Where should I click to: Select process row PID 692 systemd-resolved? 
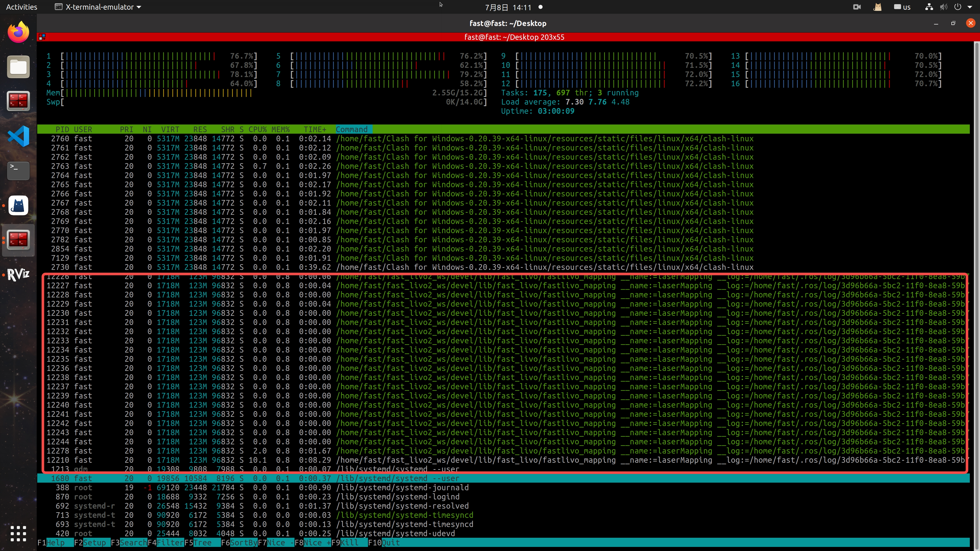click(503, 506)
